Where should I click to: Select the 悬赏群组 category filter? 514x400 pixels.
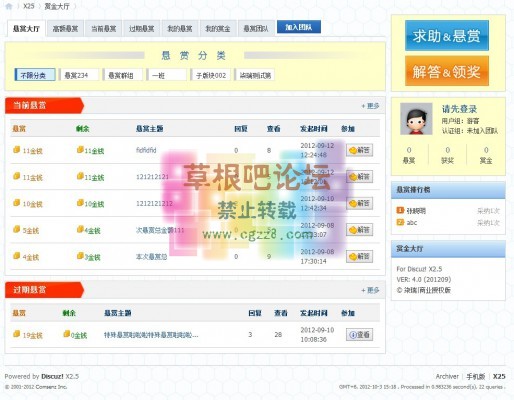point(123,75)
